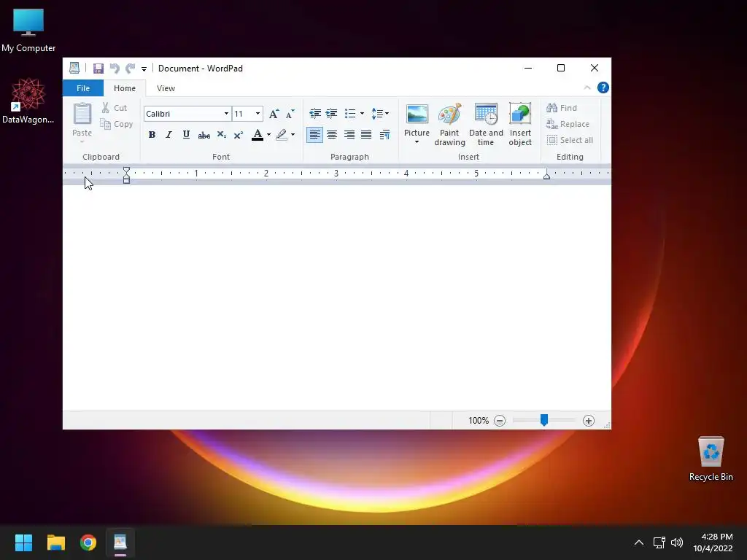
Task: Expand the highlight color palette arrow
Action: [x=293, y=135]
